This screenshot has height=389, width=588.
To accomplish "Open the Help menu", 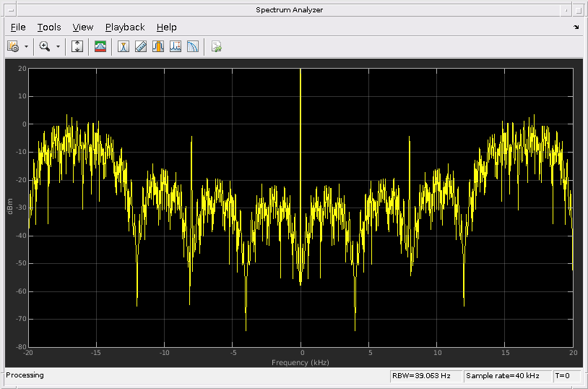I will 166,27.
